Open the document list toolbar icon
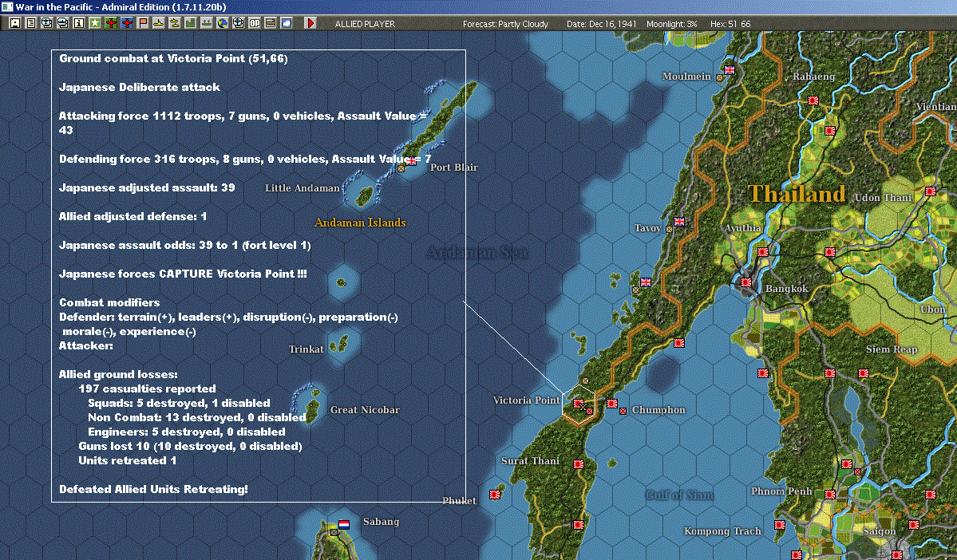The width and height of the screenshot is (957, 560). (31, 23)
